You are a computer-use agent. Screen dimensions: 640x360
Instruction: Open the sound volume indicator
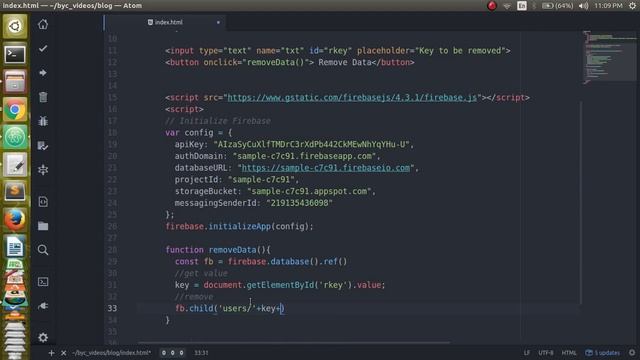[x=584, y=6]
